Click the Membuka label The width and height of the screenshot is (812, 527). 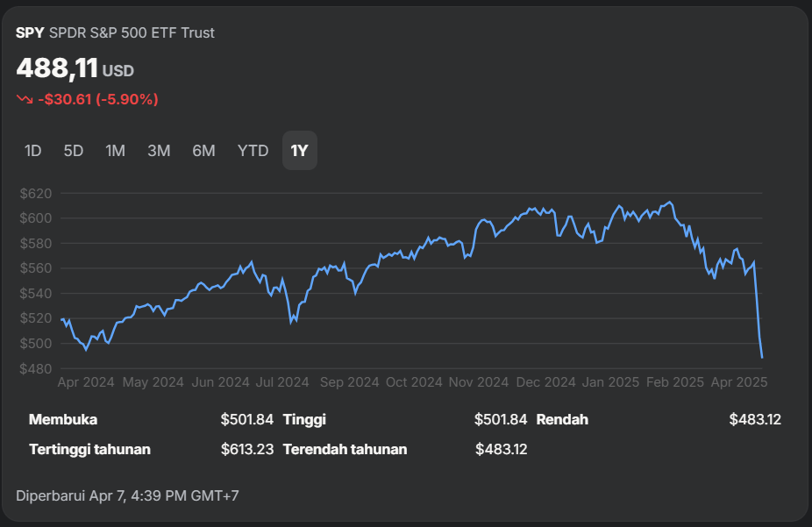coord(63,419)
